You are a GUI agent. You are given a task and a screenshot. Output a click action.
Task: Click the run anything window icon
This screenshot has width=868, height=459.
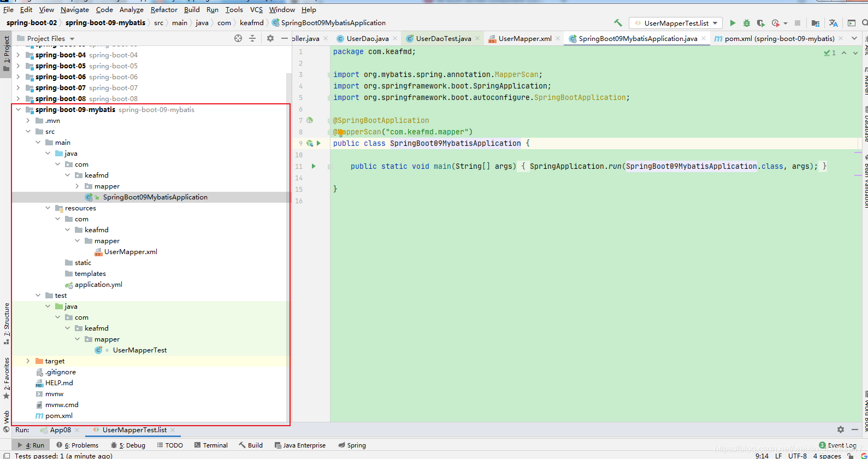tap(852, 23)
